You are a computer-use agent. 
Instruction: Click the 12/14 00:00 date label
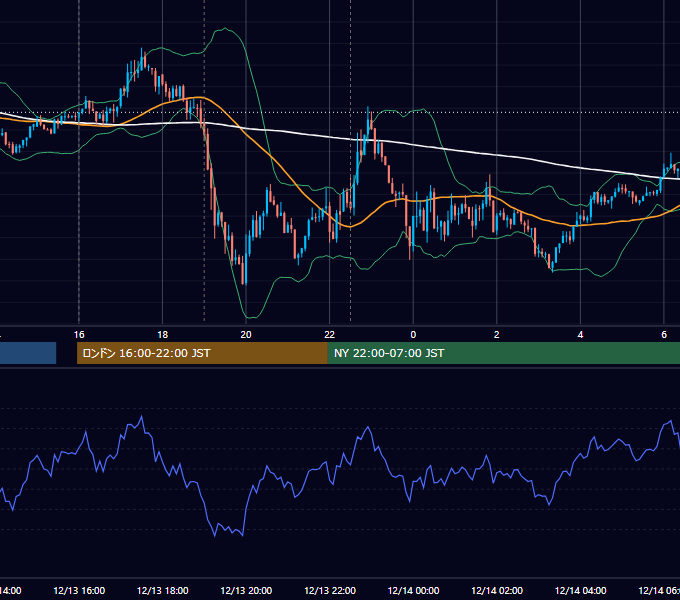click(413, 590)
